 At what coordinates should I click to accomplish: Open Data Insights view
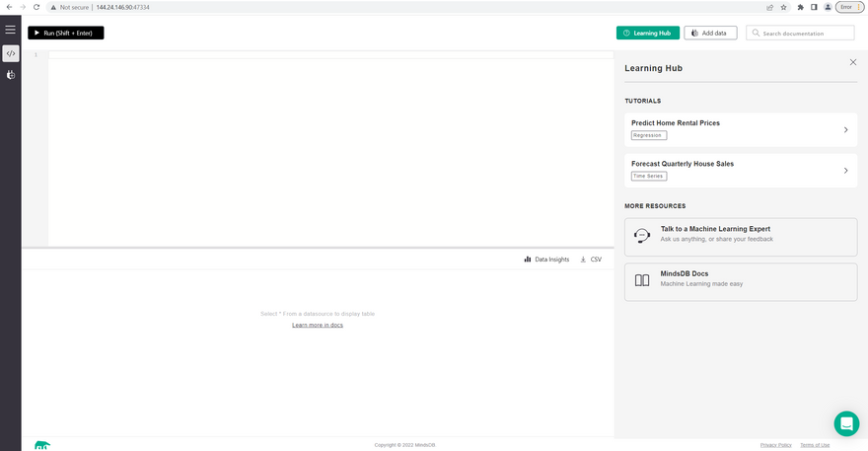[x=546, y=260]
